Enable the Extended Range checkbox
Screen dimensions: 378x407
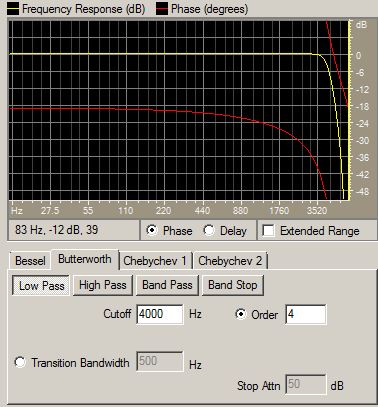pos(269,230)
